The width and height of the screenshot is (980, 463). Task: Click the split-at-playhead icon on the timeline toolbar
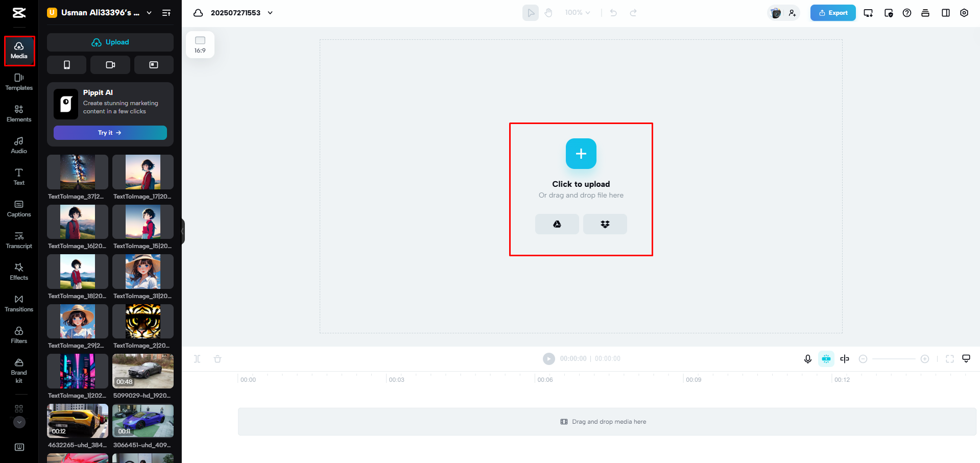845,359
